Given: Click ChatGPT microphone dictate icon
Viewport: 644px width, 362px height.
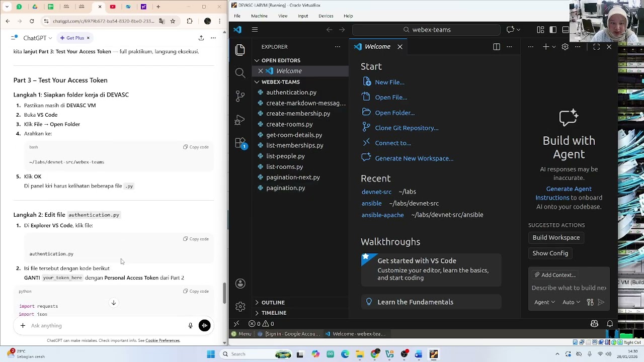Looking at the screenshot, I should click(190, 326).
